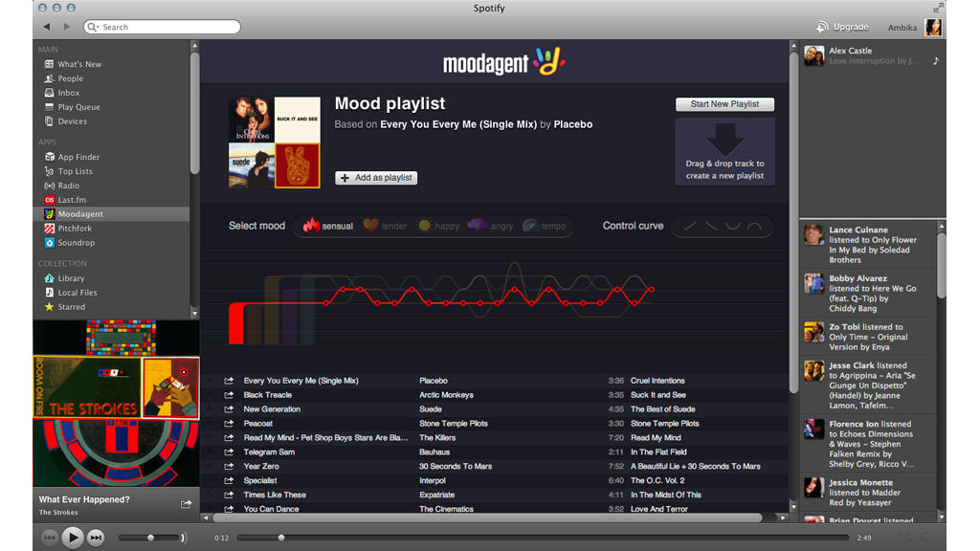The width and height of the screenshot is (980, 551).
Task: Open What's New in sidebar
Action: tap(73, 64)
